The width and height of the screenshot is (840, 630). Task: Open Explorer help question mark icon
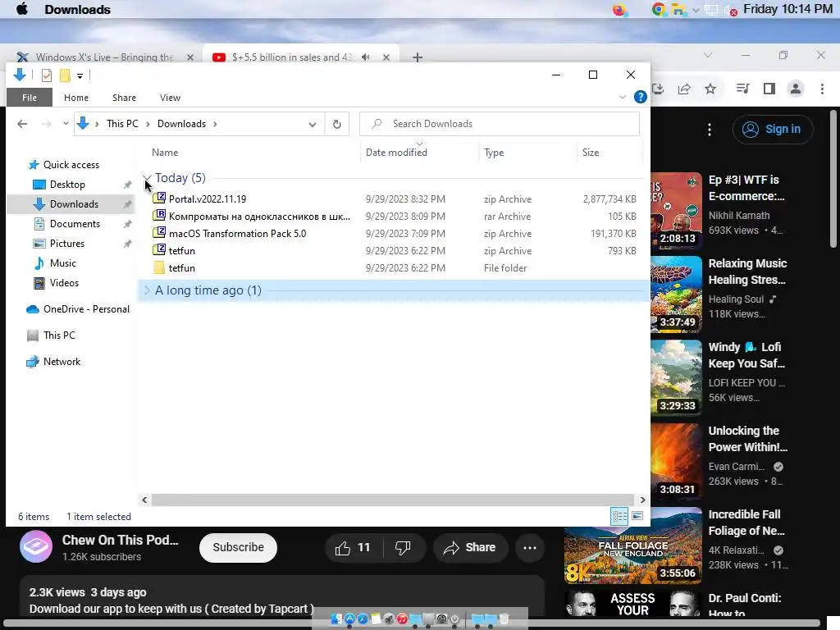click(640, 97)
